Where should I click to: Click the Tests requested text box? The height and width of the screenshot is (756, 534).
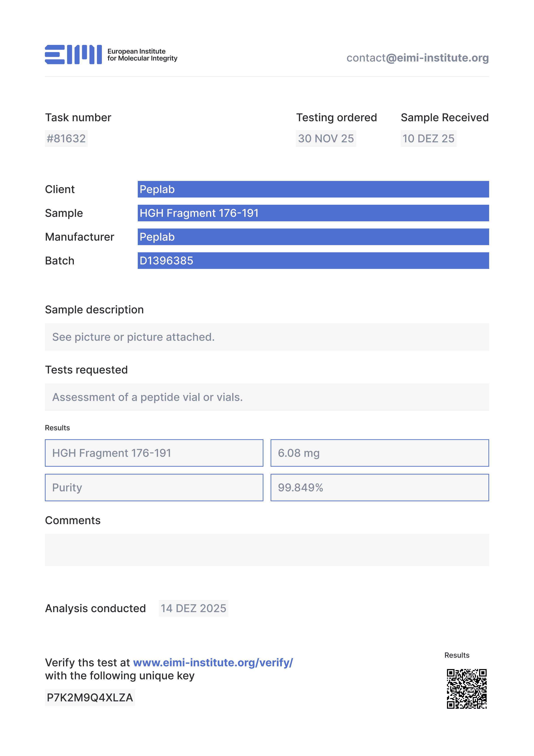pos(267,397)
